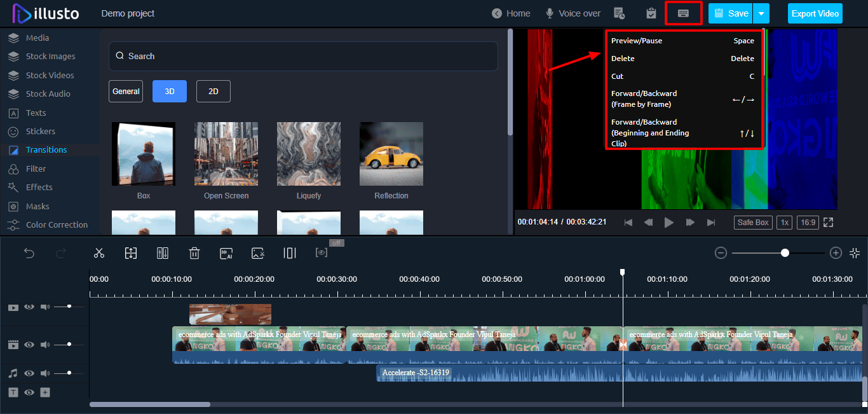Toggle visibility of the overlay video track

tap(29, 307)
